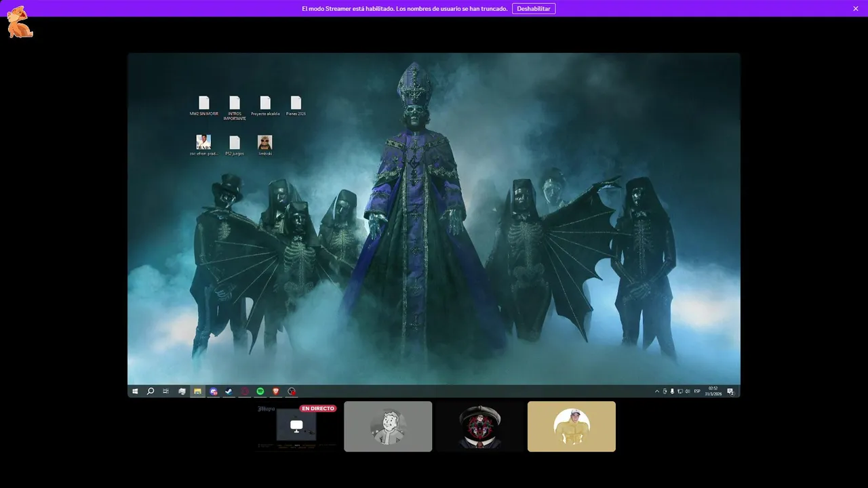
Task: Open the Brave browser from the streamed taskbar
Action: click(x=276, y=391)
